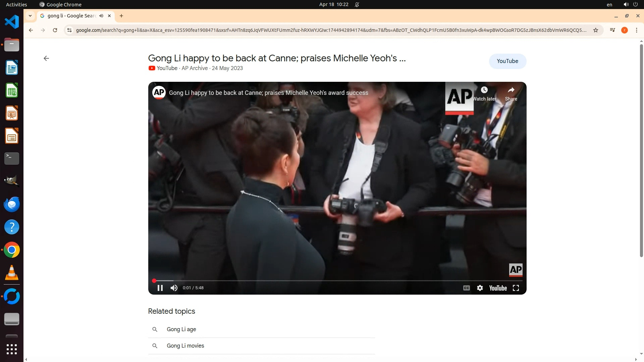Open the Gong Li movies related topic
644x362 pixels.
pos(185,346)
